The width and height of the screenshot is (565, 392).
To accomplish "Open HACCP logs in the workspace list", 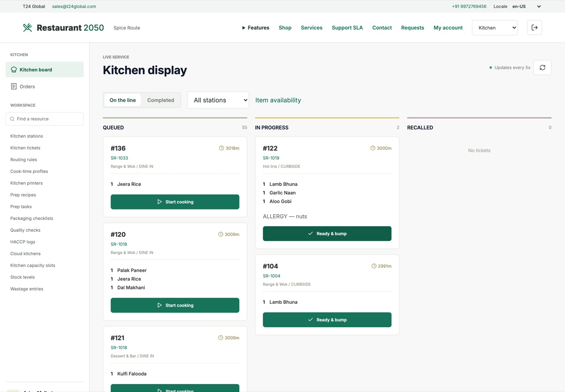I will (23, 242).
